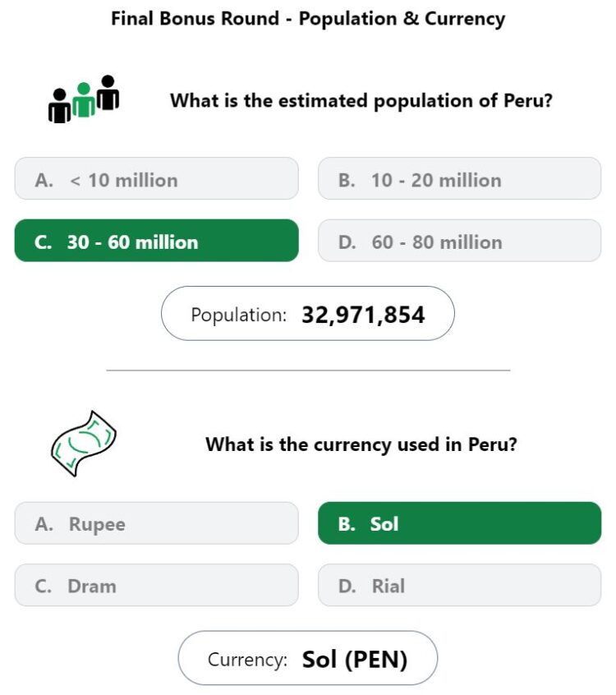Select currency option A. Rupee
616x695 pixels.
156,523
